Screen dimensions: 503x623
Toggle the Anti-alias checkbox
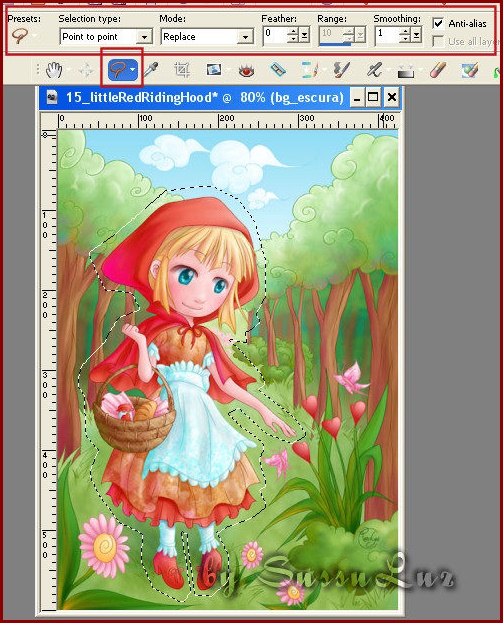[438, 23]
